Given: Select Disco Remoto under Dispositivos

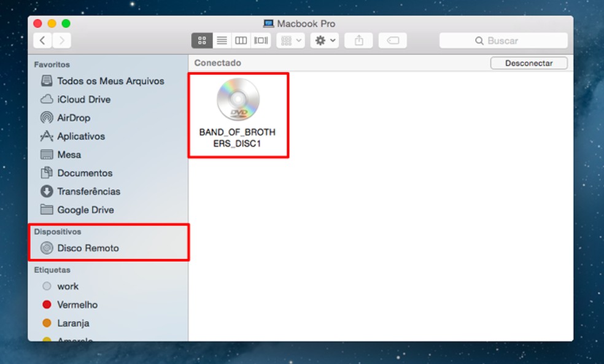Looking at the screenshot, I should tap(80, 248).
